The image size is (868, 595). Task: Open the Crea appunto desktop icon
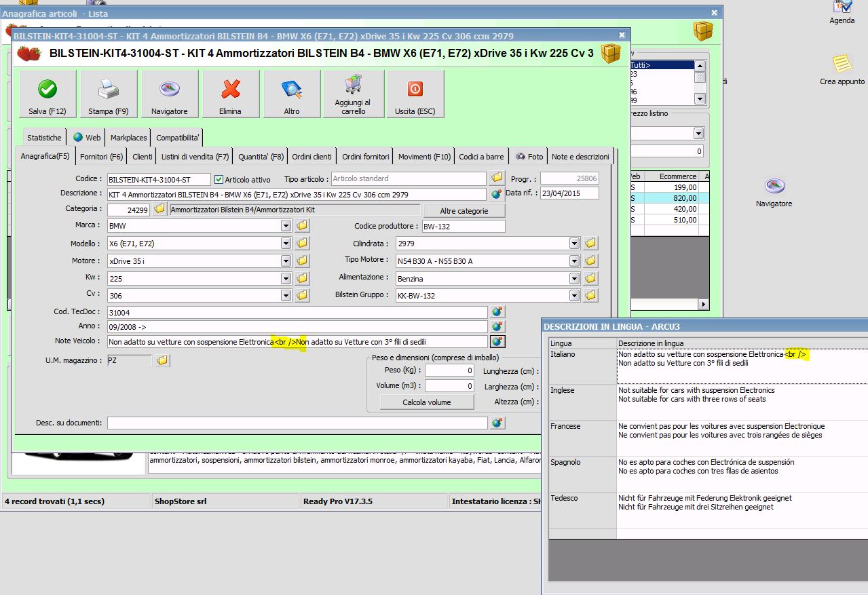(x=842, y=70)
